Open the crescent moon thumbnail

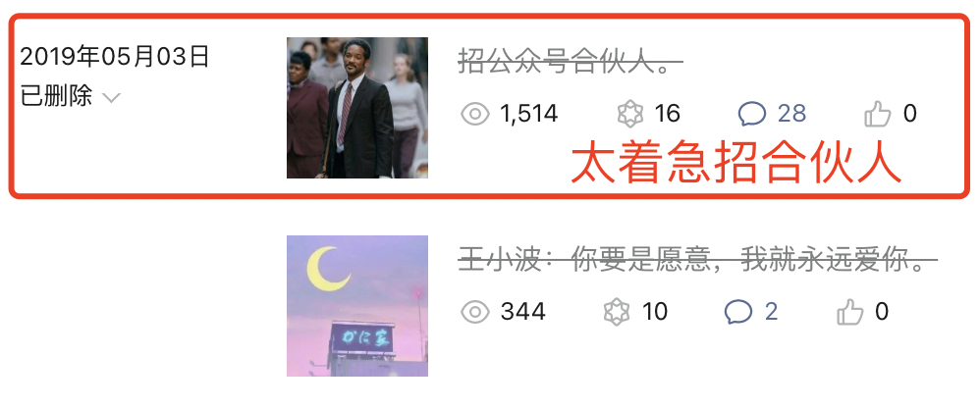357,306
